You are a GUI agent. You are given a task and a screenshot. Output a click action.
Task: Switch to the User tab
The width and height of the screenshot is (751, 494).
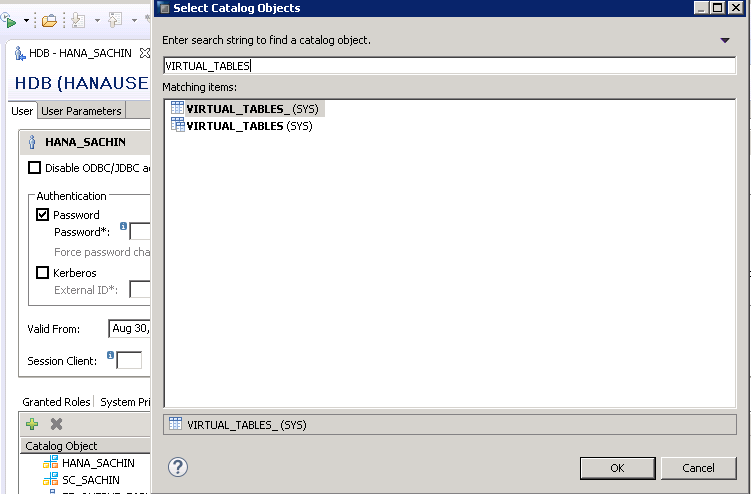point(22,111)
